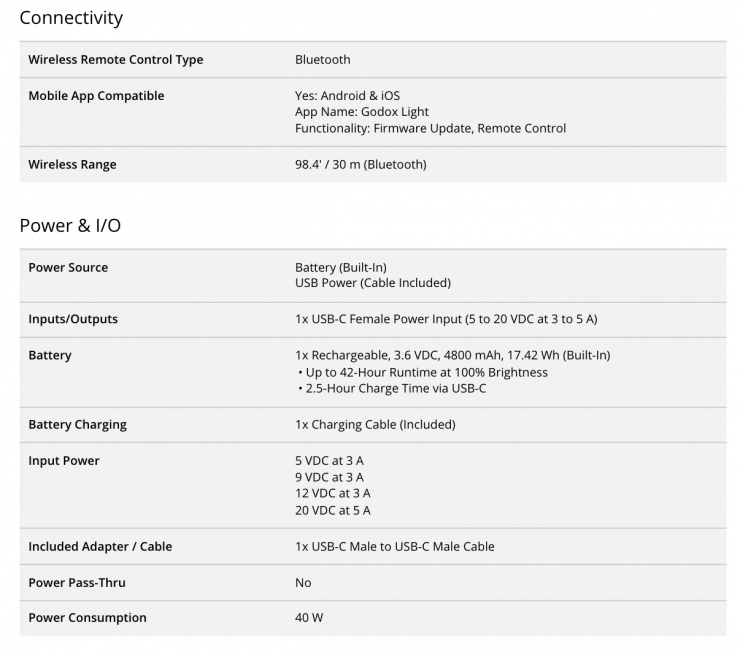Click the 4800 mAh battery specification line

pos(453,355)
